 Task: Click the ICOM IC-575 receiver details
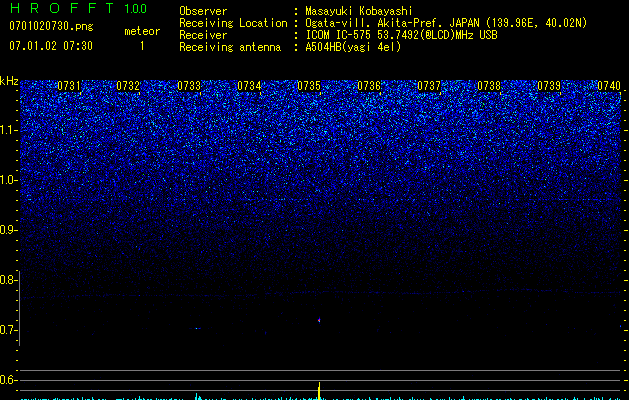click(401, 35)
